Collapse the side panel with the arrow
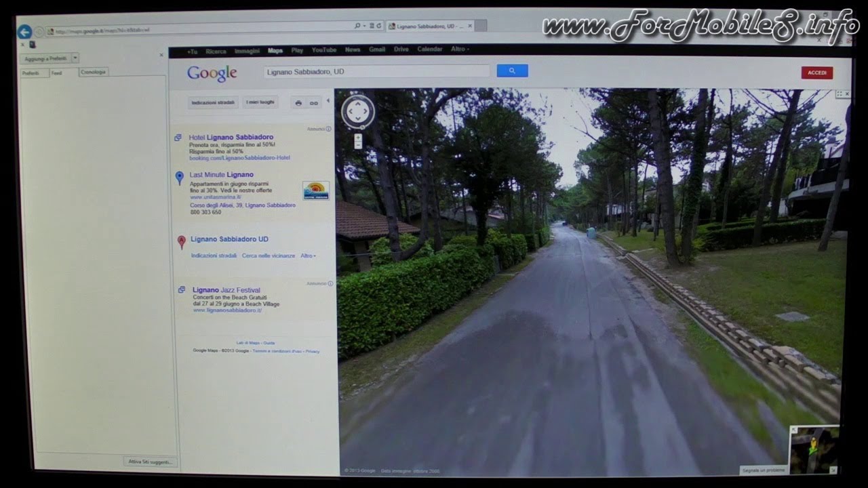This screenshot has width=868, height=488. [328, 101]
